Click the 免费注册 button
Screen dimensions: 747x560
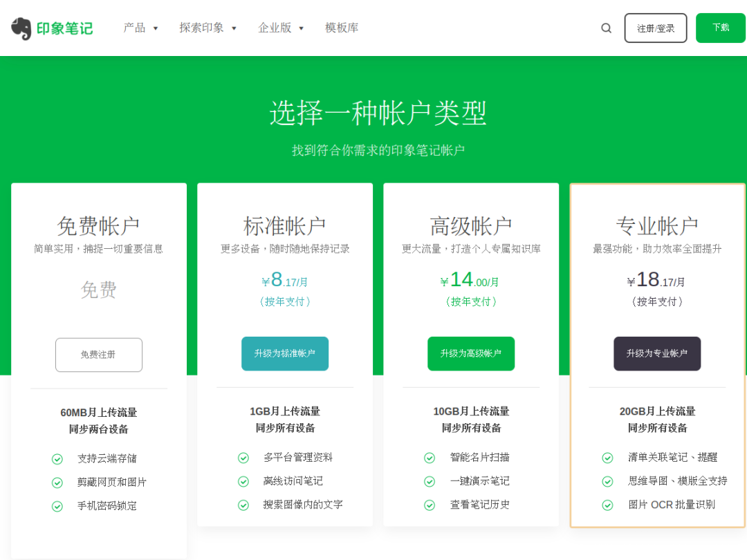pos(99,355)
